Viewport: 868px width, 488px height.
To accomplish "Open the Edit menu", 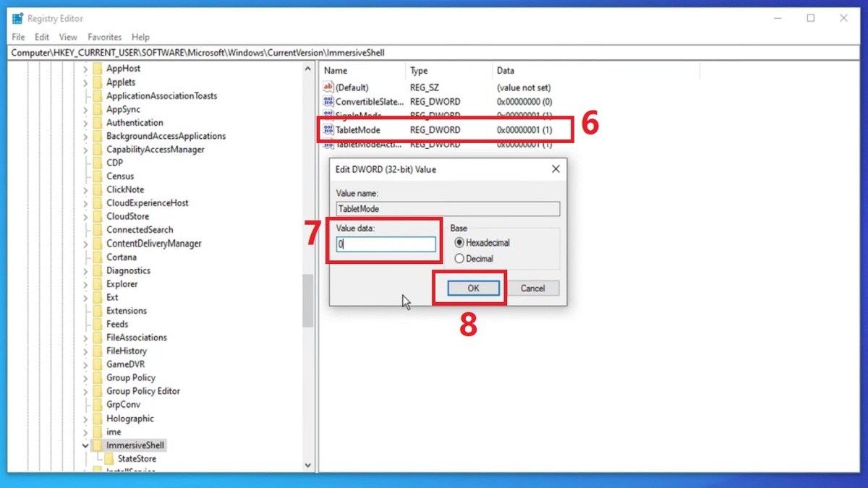I will click(41, 36).
